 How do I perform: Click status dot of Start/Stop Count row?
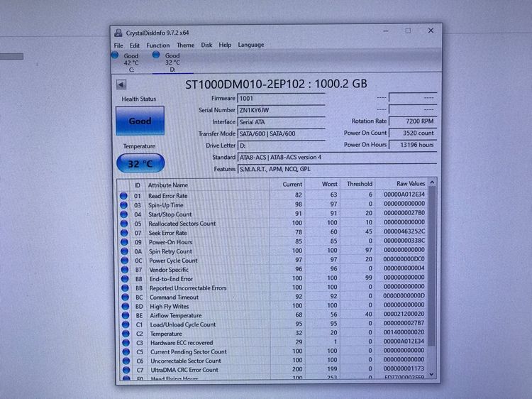point(124,214)
